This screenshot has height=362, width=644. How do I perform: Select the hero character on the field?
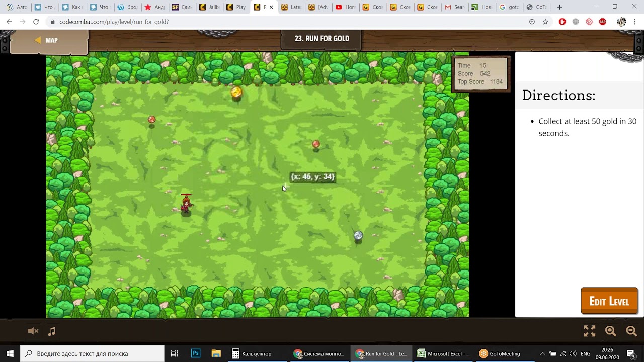(x=186, y=204)
